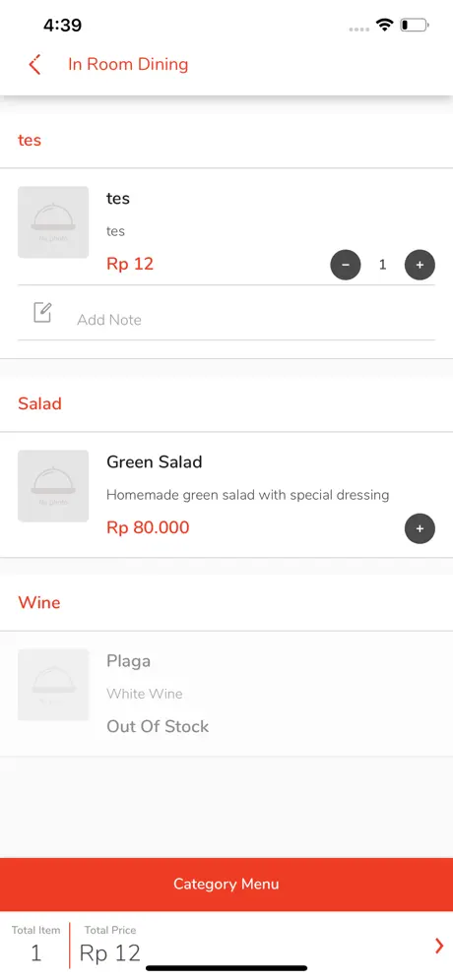The height and width of the screenshot is (980, 453).
Task: Select the tes category header
Action: (30, 140)
